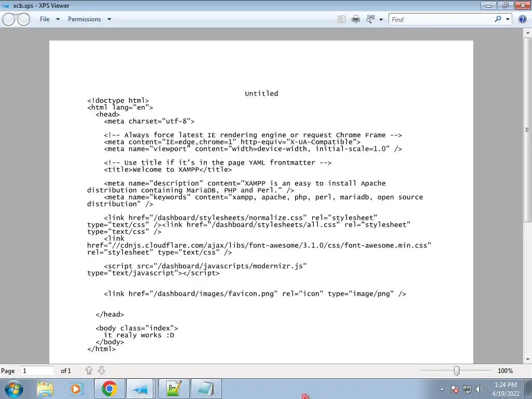Click the back navigation round button
This screenshot has height=399, width=532.
click(8, 19)
